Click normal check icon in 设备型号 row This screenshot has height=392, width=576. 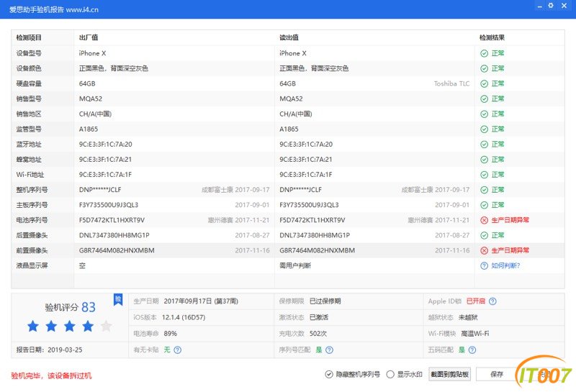click(484, 54)
